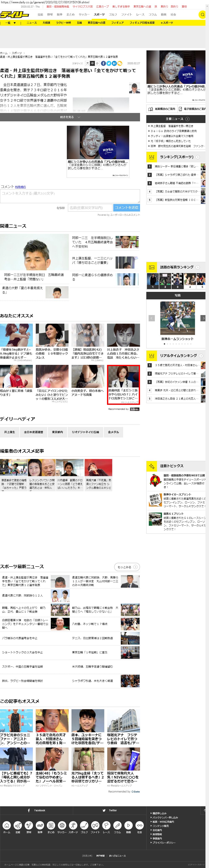Click the comment text input field
This screenshot has height=868, width=209.
tap(70, 196)
